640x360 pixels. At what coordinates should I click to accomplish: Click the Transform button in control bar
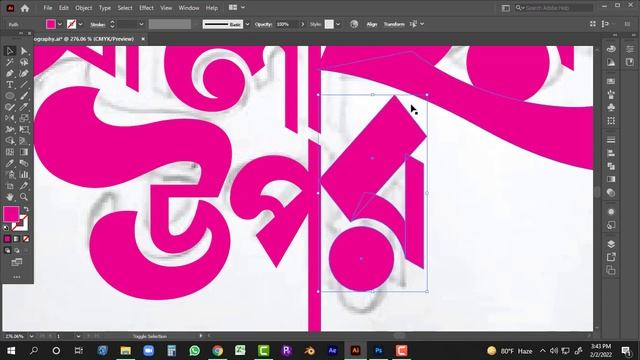tap(394, 24)
